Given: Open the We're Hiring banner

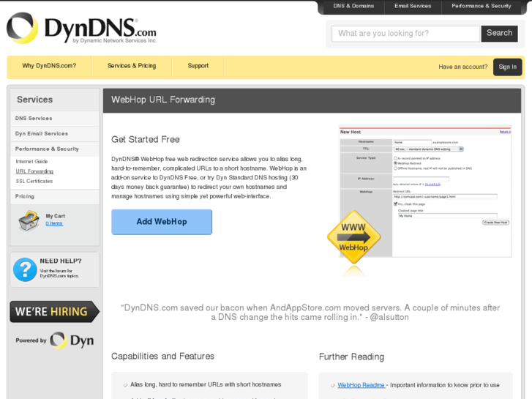Looking at the screenshot, I should pyautogui.click(x=55, y=311).
